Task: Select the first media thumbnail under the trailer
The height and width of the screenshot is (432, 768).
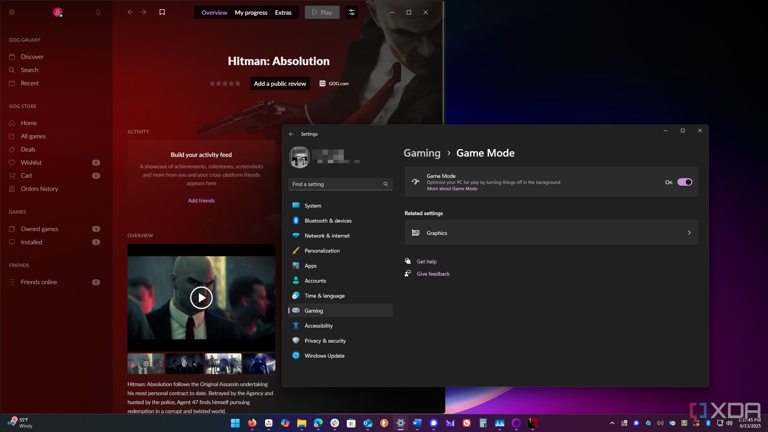Action: pos(146,363)
